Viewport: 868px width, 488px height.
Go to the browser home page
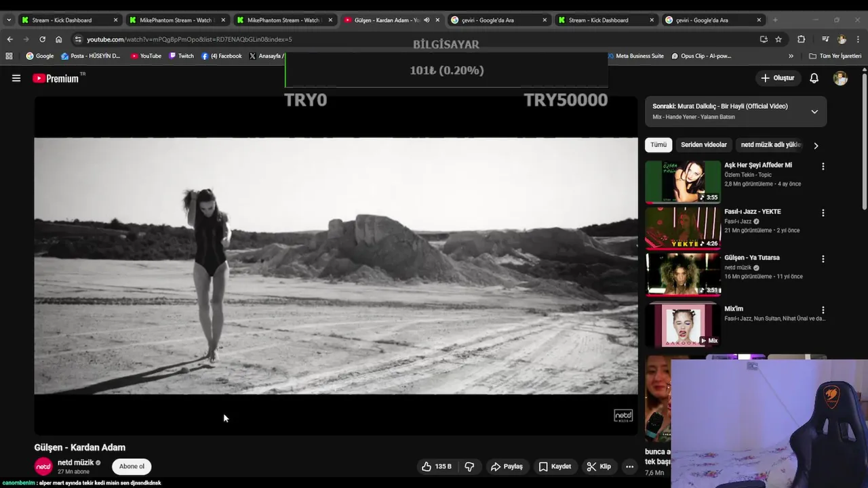click(58, 39)
